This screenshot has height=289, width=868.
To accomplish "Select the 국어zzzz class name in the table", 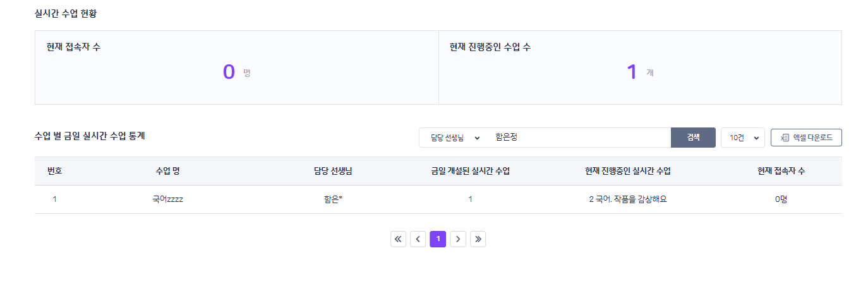I will coord(167,199).
